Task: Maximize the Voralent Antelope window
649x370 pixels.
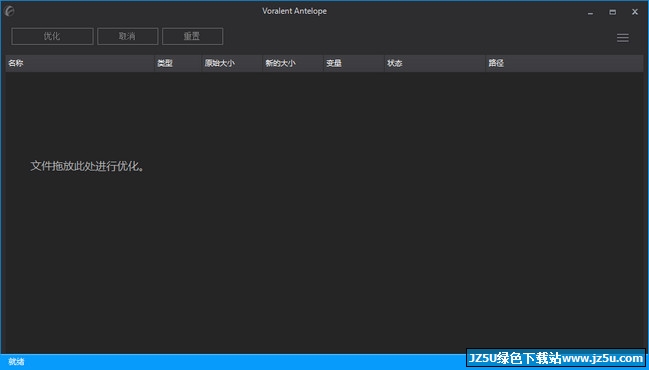Action: tap(613, 12)
